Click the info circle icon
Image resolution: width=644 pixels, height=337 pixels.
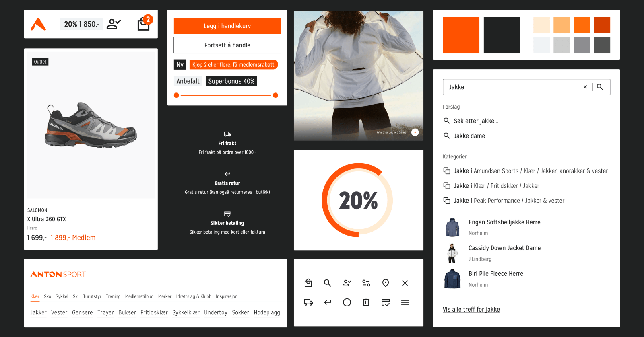[347, 302]
